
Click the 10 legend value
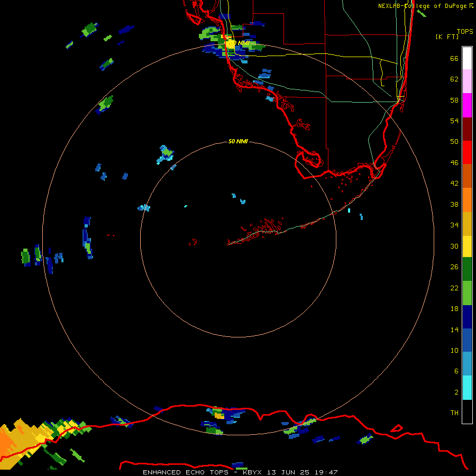(x=454, y=350)
